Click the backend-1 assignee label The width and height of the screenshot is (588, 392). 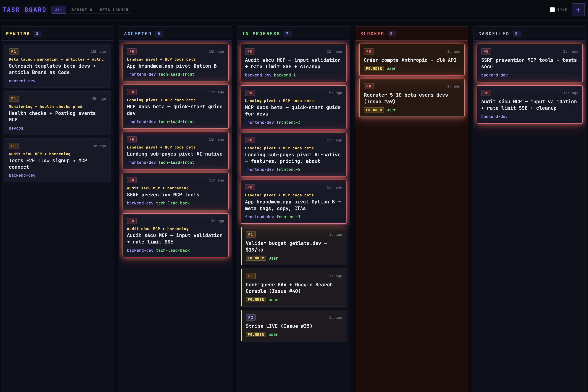pos(285,75)
